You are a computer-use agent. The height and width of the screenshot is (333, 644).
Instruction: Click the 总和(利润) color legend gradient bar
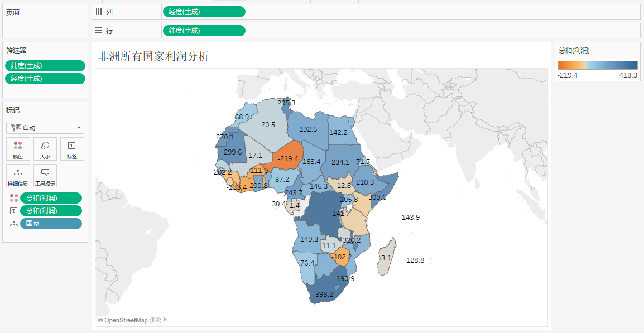click(597, 65)
